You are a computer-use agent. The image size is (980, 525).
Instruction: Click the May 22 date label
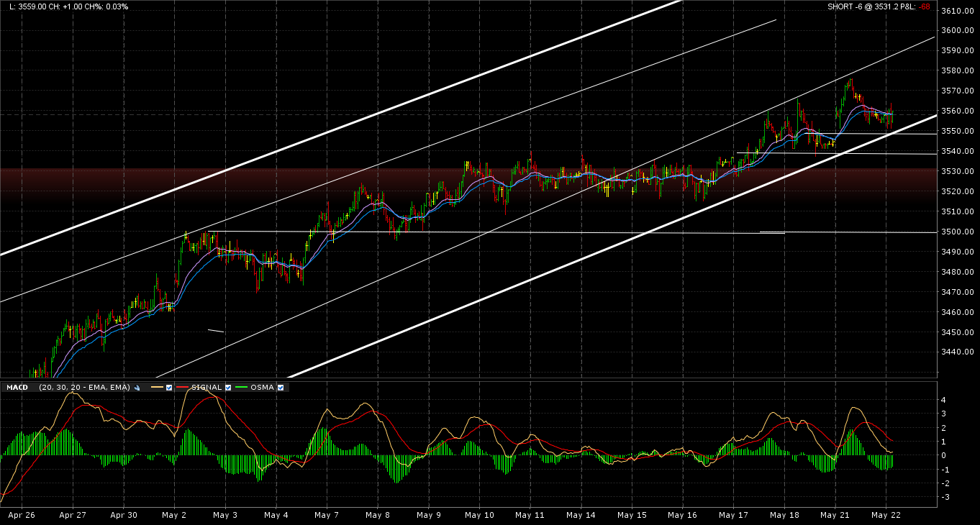point(886,515)
